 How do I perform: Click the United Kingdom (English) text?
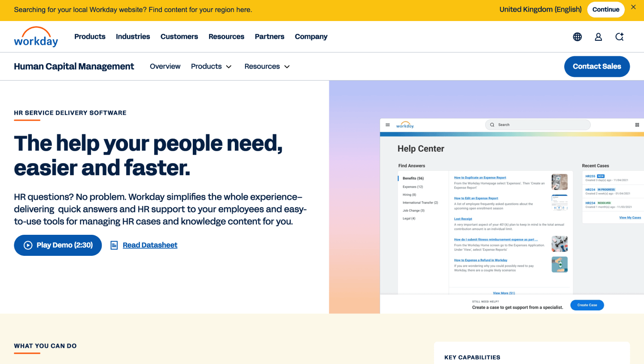pyautogui.click(x=541, y=9)
